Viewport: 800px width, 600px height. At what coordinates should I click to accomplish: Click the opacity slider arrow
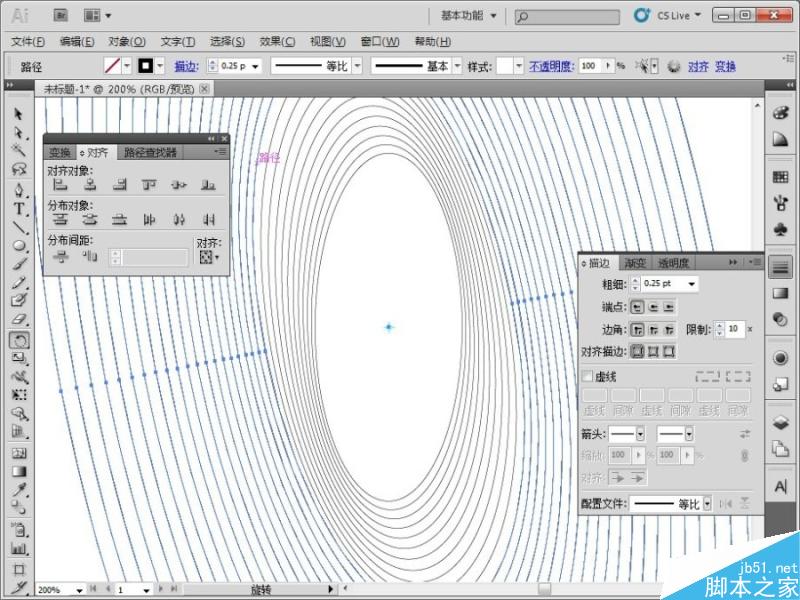(x=608, y=66)
